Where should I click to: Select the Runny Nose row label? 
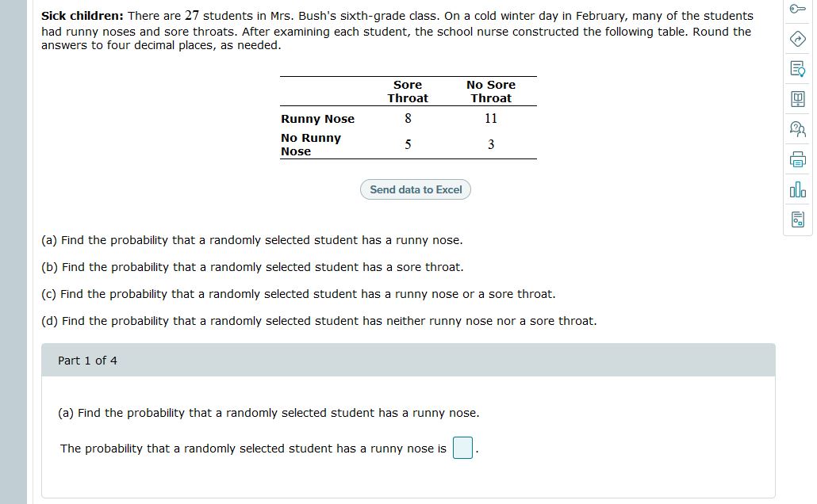point(317,118)
